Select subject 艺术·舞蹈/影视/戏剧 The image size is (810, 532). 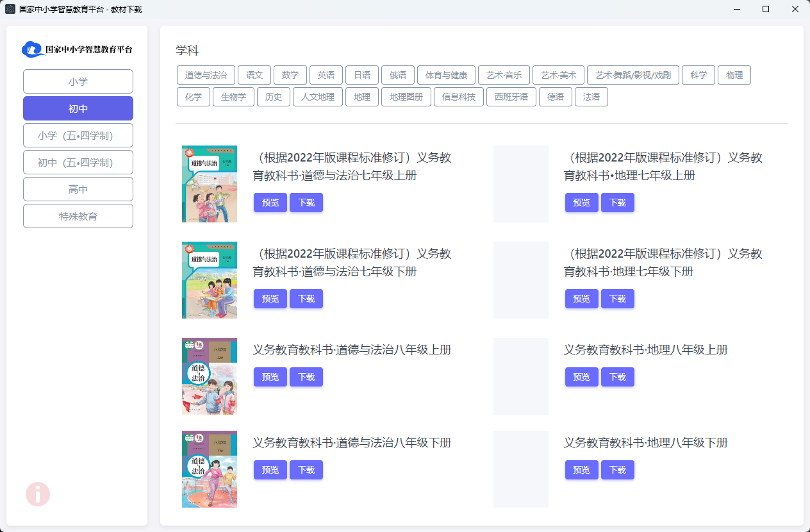point(633,75)
